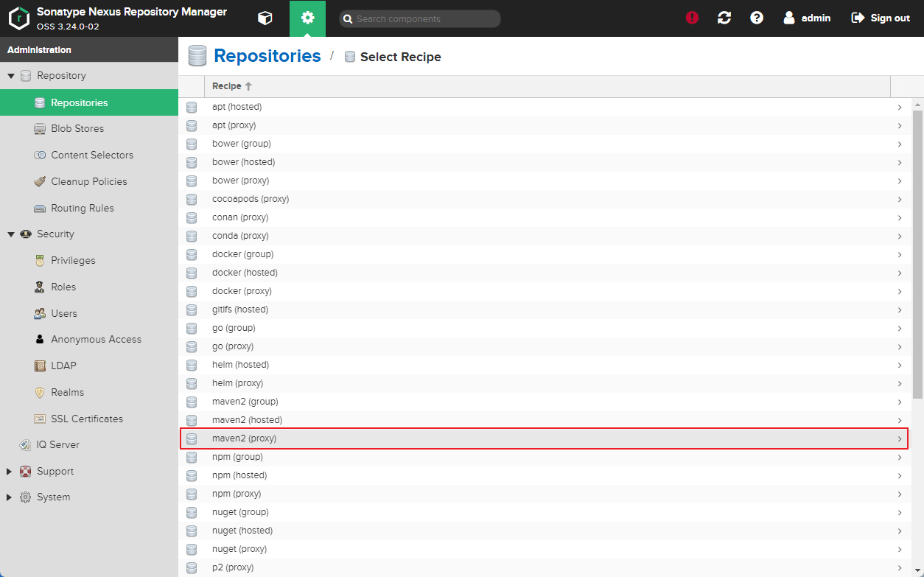Screen dimensions: 924x577
Task: Select the cocoapods (proxy) recipe
Action: point(545,199)
